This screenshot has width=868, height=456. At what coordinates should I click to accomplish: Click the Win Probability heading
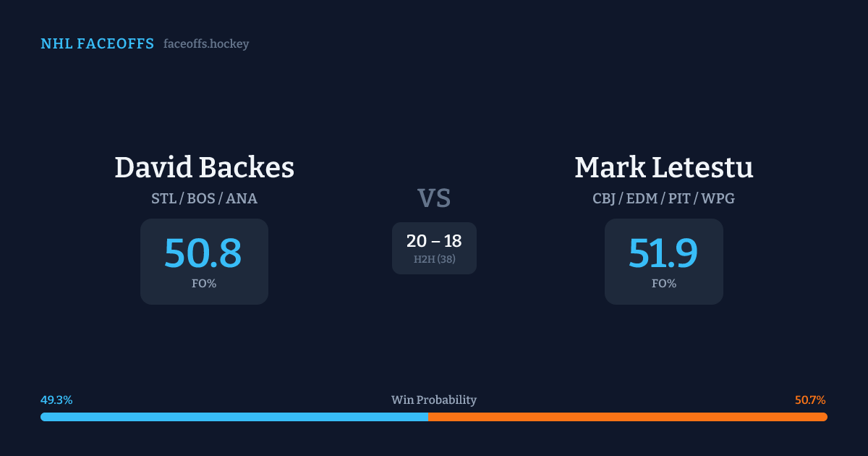[x=434, y=400]
